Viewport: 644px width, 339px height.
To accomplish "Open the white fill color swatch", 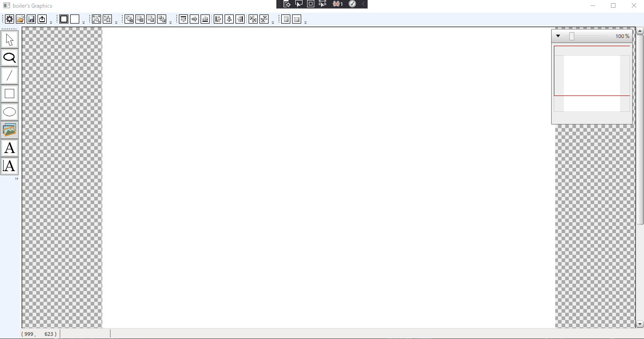I will click(x=74, y=19).
